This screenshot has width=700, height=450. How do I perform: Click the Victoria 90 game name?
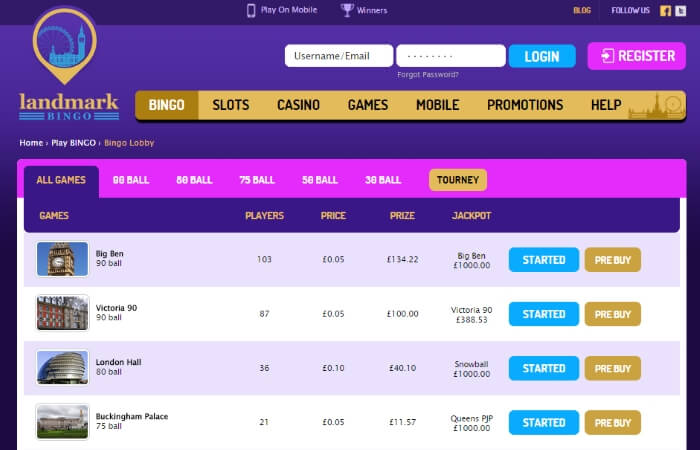116,308
